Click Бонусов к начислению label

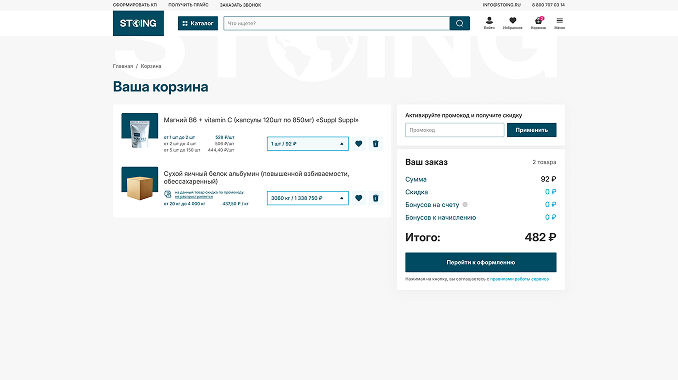click(x=441, y=217)
